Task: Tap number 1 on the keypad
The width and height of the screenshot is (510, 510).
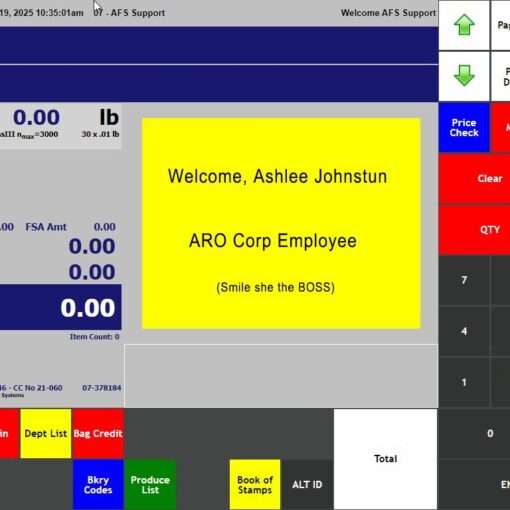Action: pyautogui.click(x=464, y=382)
